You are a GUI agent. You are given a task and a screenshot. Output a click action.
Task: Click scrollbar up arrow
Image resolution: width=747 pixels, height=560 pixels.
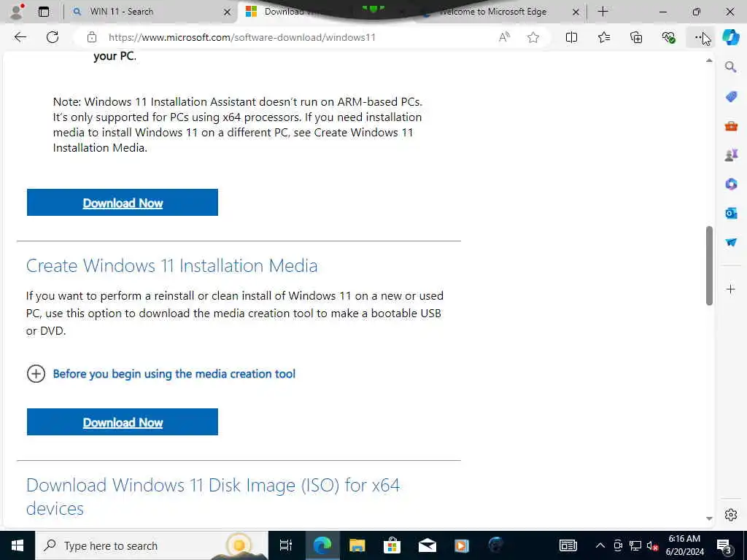(x=709, y=61)
